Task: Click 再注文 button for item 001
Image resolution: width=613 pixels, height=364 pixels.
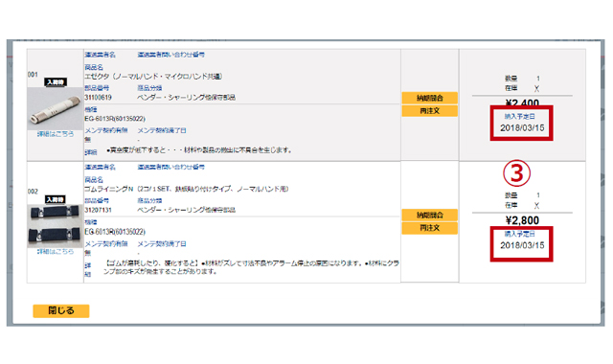Action: (430, 111)
